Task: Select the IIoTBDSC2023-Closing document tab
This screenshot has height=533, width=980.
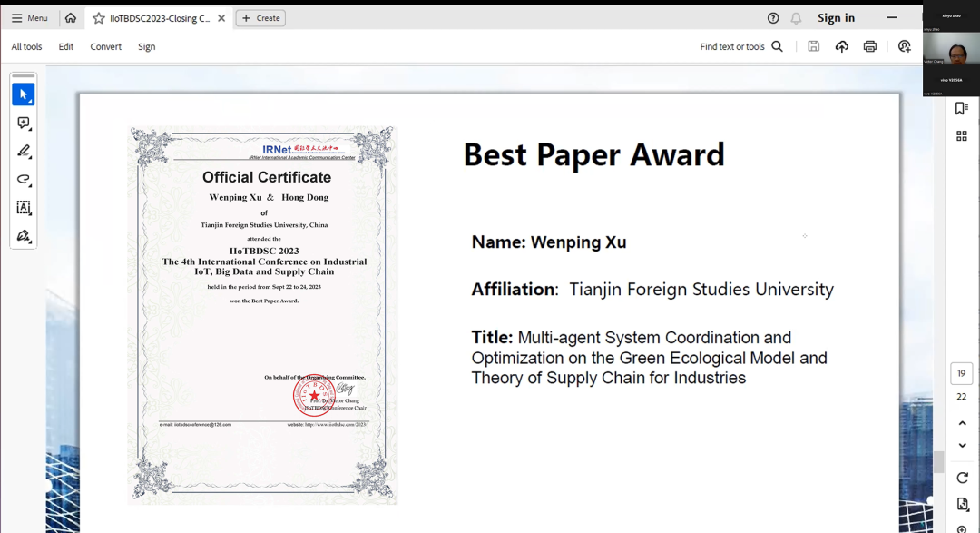Action: click(x=160, y=18)
